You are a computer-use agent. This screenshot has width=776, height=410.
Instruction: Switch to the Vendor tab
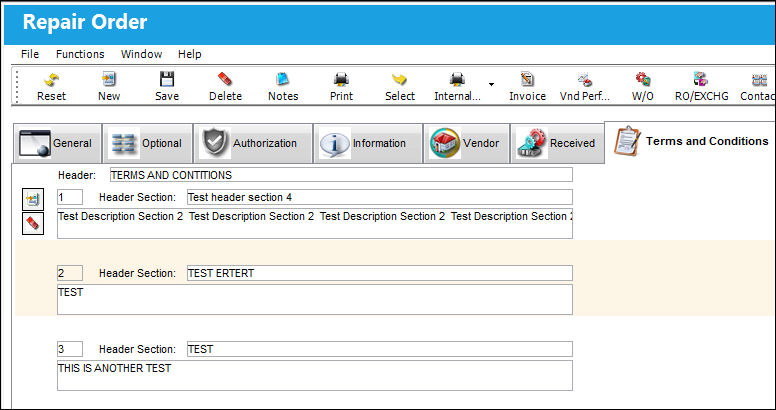pyautogui.click(x=466, y=144)
